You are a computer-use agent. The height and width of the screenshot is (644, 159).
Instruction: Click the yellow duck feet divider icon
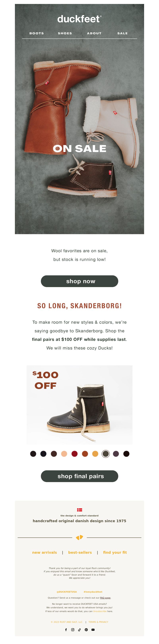[79, 537]
